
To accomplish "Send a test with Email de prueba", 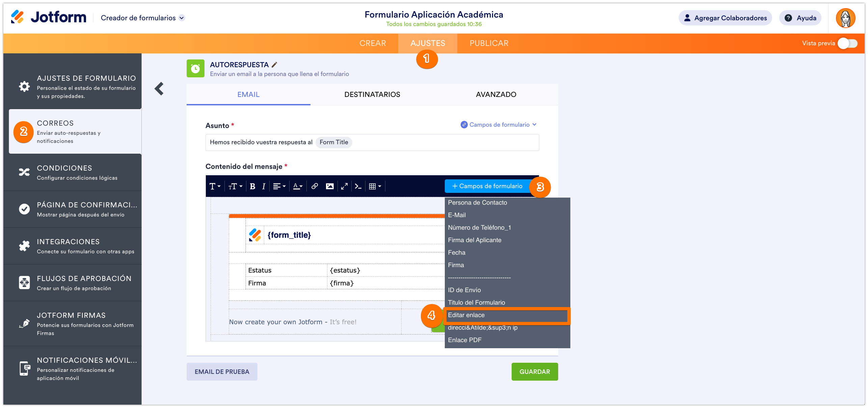I will click(222, 372).
